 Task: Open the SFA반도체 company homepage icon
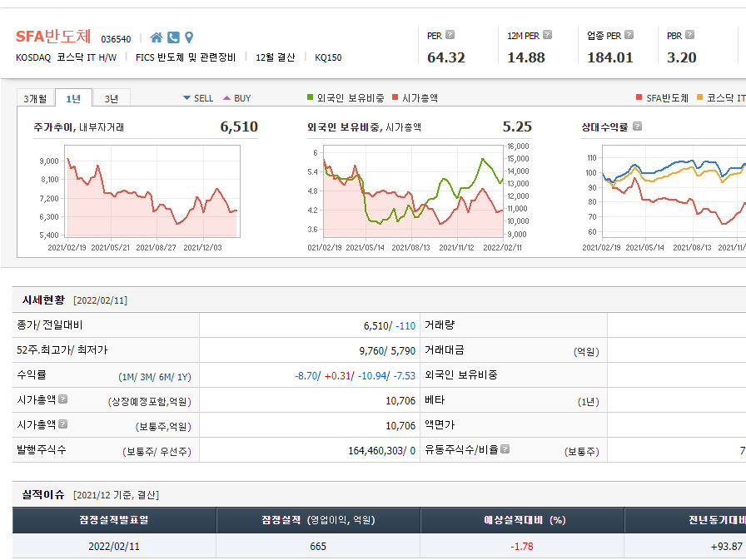(x=157, y=37)
